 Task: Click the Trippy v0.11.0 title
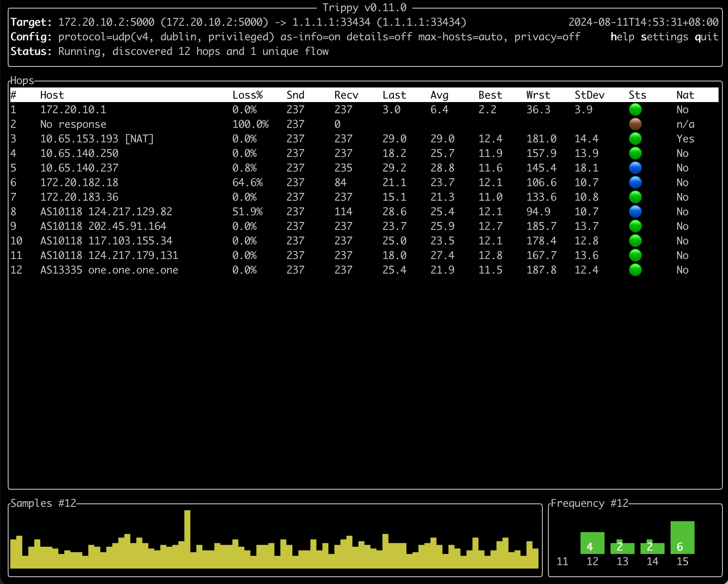pyautogui.click(x=364, y=8)
